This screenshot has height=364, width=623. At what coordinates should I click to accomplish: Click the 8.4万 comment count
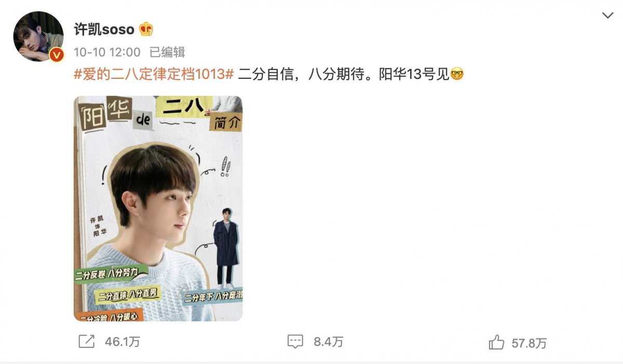click(x=329, y=342)
